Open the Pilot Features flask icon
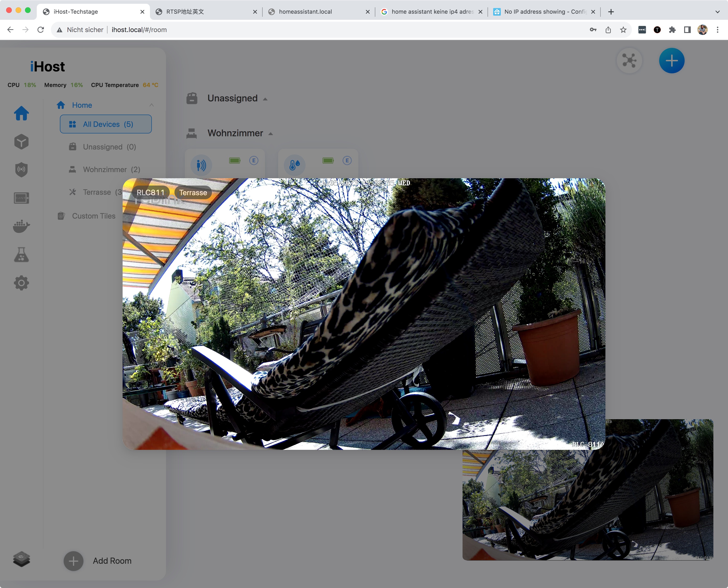Screen dimensions: 728x588 [x=21, y=254]
